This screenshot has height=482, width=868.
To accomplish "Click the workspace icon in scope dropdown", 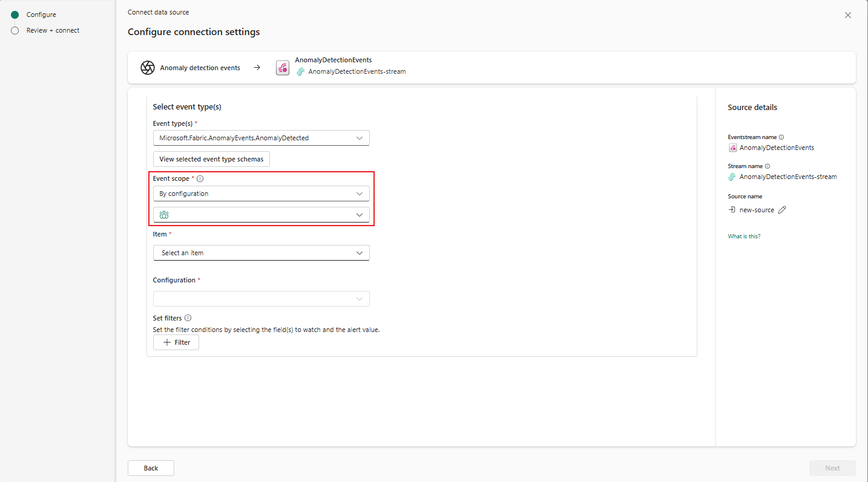I will pos(164,215).
